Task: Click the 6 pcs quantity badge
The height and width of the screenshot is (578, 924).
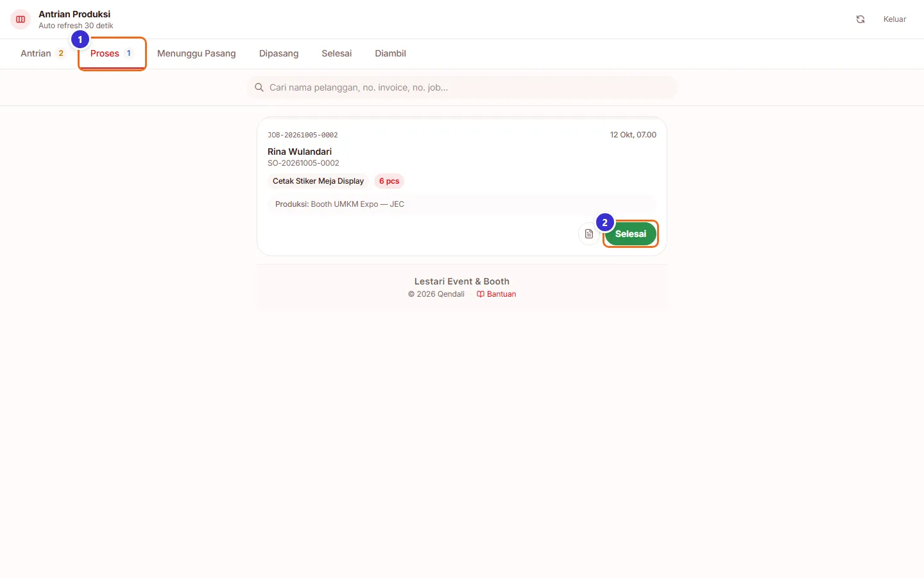Action: 389,181
